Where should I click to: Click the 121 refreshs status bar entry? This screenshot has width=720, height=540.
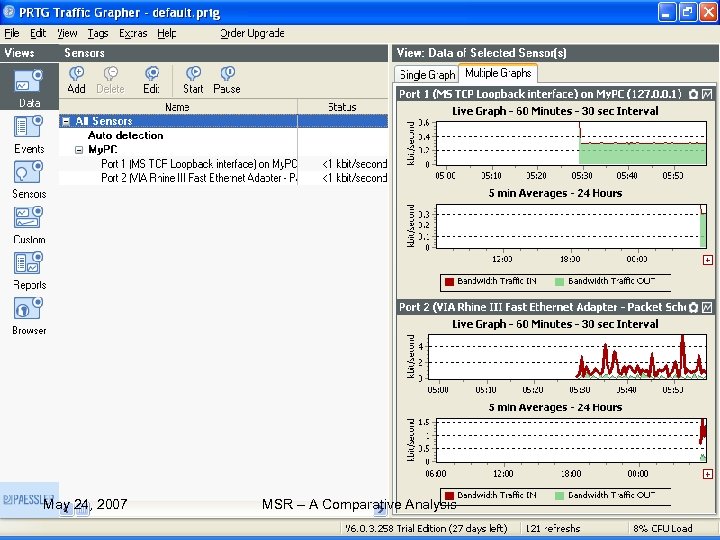click(x=553, y=529)
